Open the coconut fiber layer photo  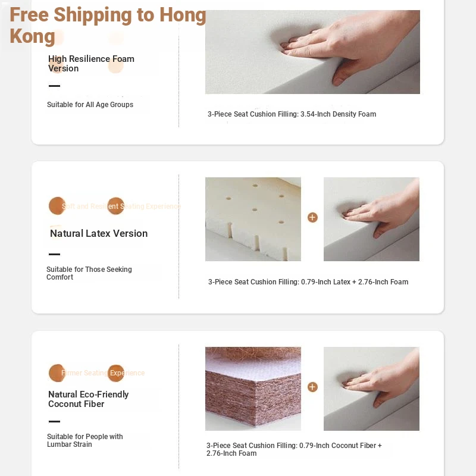(x=253, y=389)
